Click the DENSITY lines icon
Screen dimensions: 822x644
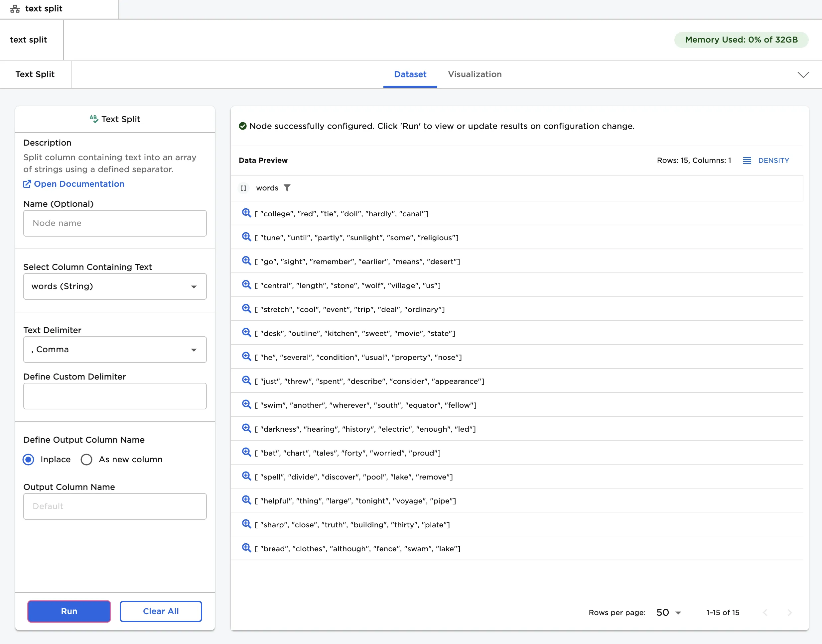747,161
